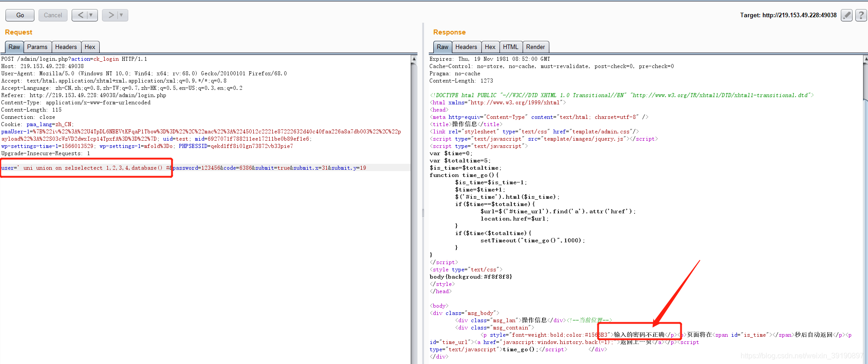Click the Host: 219.153.49.228:49038 header line
The width and height of the screenshot is (868, 364).
click(43, 66)
